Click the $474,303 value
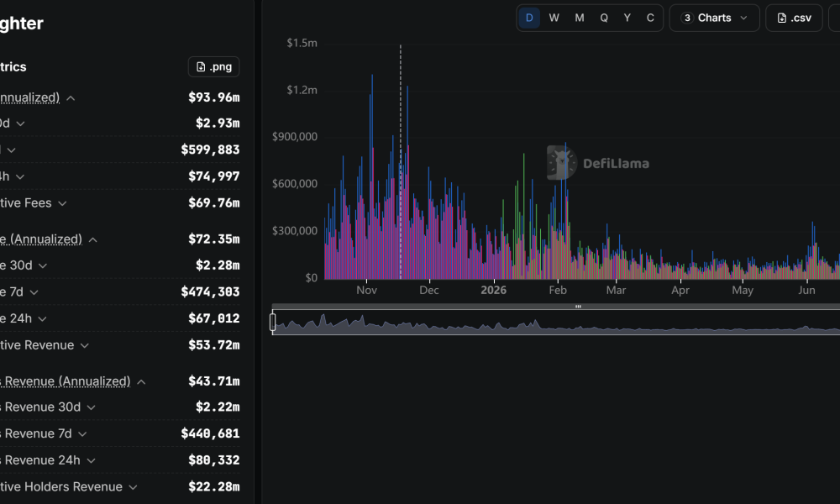 tap(210, 291)
